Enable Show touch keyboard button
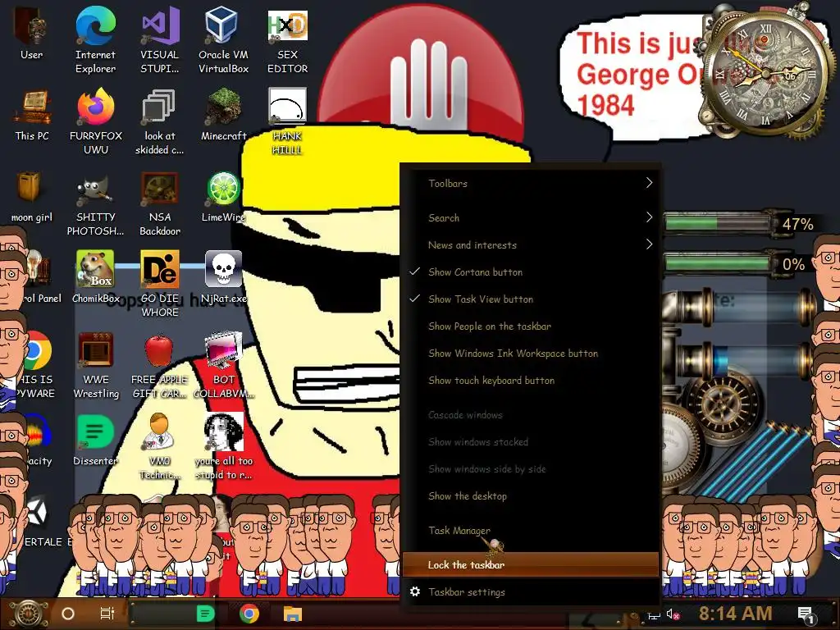The width and height of the screenshot is (840, 630). pyautogui.click(x=531, y=381)
